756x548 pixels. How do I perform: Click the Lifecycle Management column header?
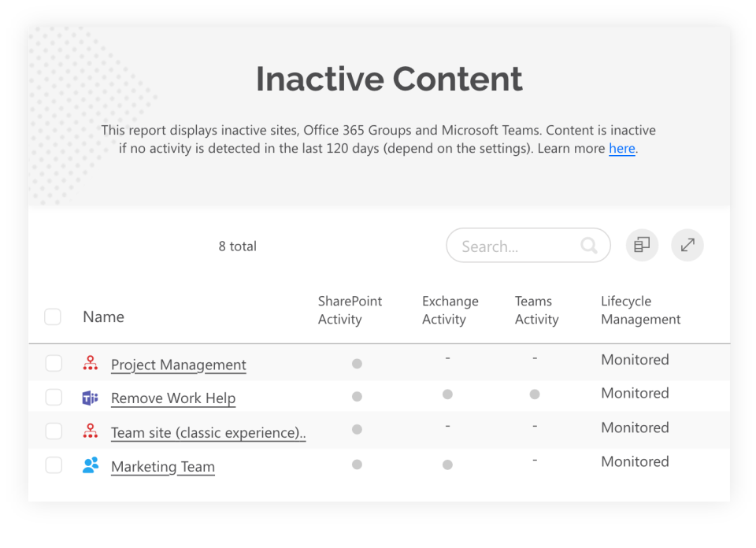(x=640, y=310)
